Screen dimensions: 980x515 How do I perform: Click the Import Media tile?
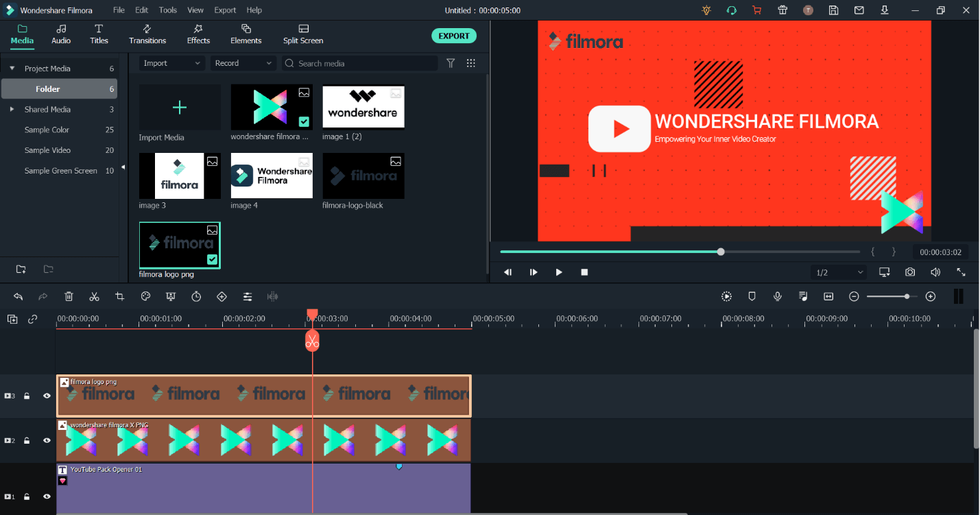(x=180, y=108)
